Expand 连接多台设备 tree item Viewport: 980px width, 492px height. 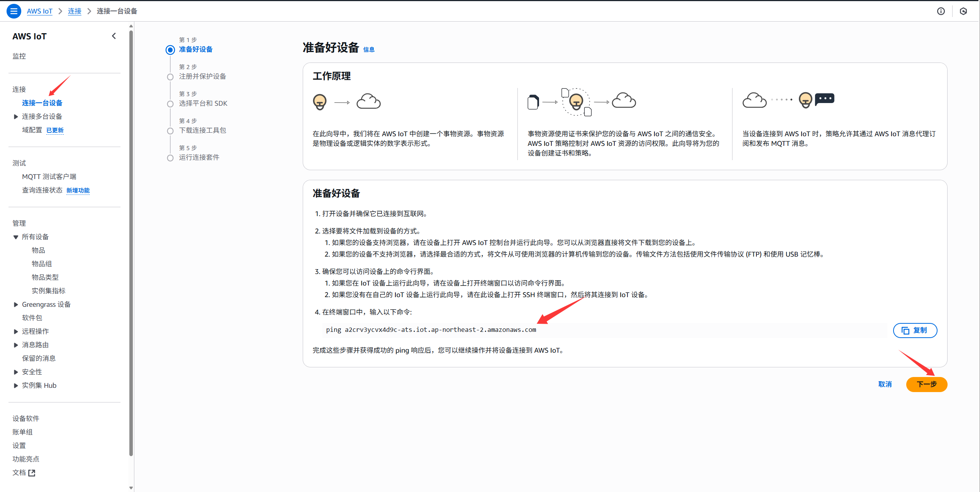coord(16,117)
